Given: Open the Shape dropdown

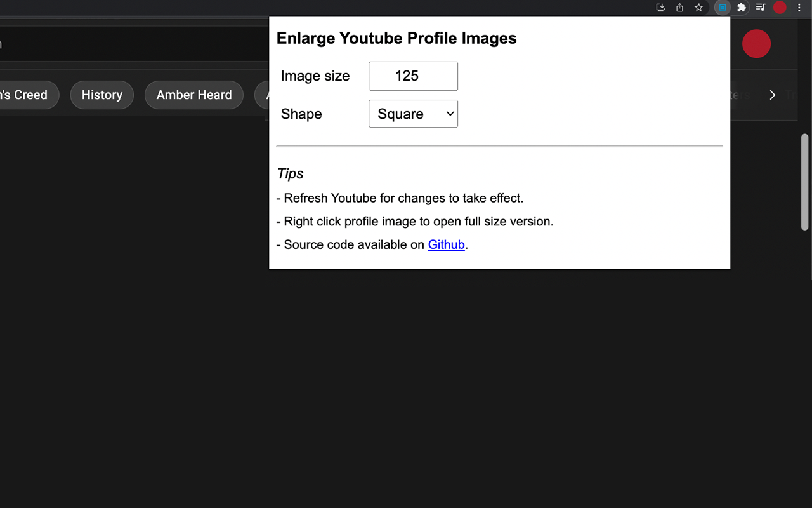Looking at the screenshot, I should [x=413, y=114].
